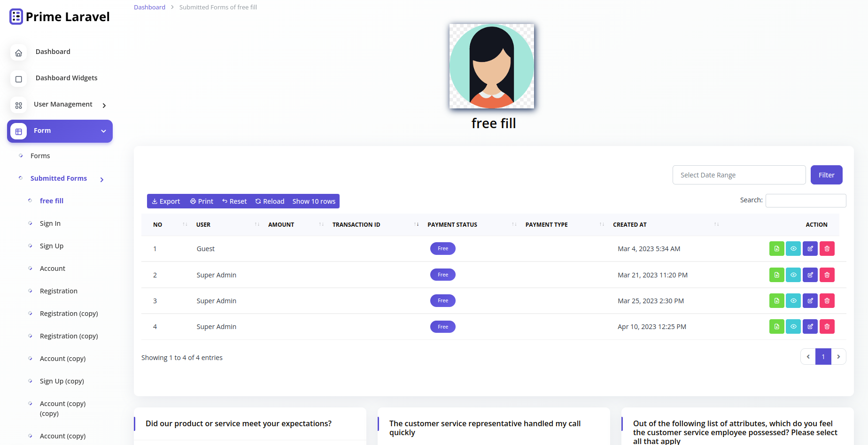Click the Select Date Range field
The width and height of the screenshot is (868, 445).
point(739,175)
